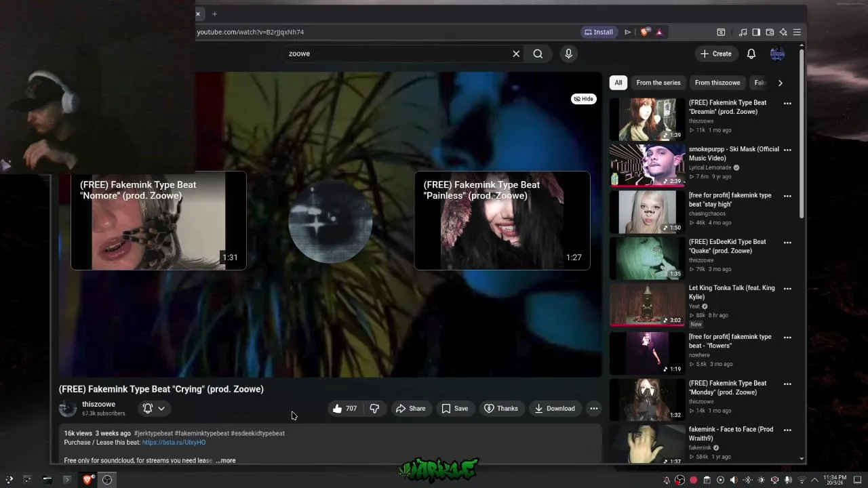Close the current browser tab
This screenshot has width=868, height=488.
tap(198, 14)
